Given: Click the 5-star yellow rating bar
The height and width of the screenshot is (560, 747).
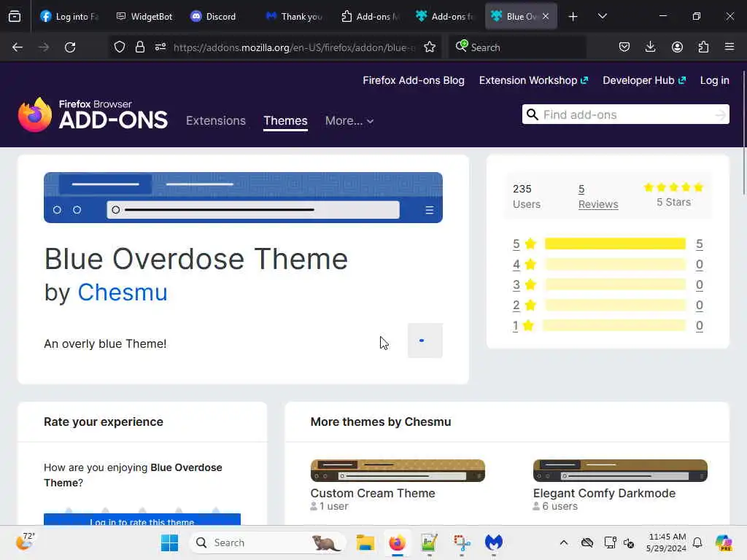Looking at the screenshot, I should pyautogui.click(x=615, y=244).
